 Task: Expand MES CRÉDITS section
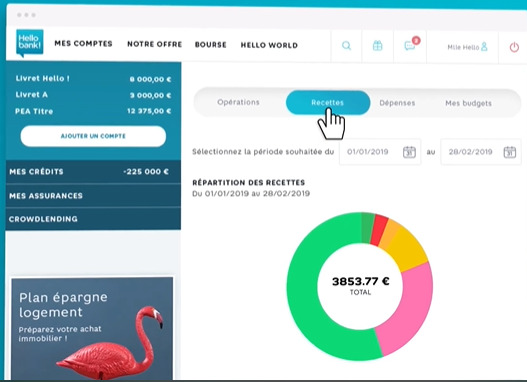[93, 172]
